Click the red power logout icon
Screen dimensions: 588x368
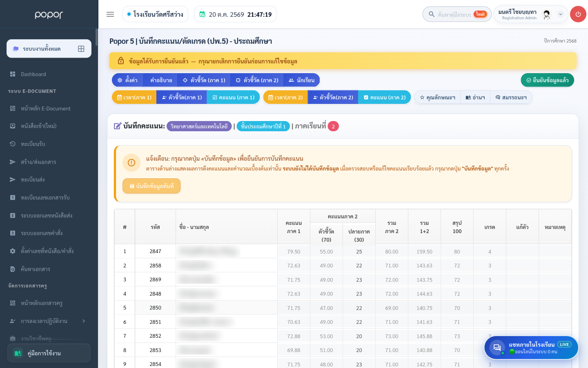(x=578, y=14)
